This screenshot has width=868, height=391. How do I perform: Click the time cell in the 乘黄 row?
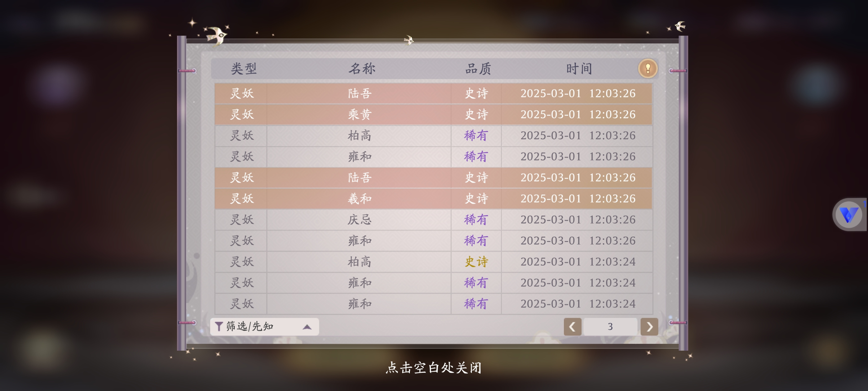tap(577, 115)
